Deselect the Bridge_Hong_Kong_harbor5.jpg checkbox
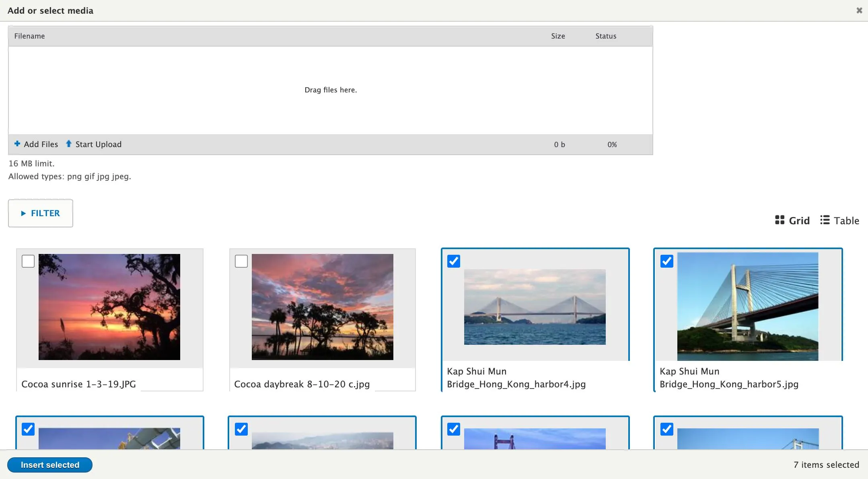Image resolution: width=868 pixels, height=479 pixels. (667, 261)
